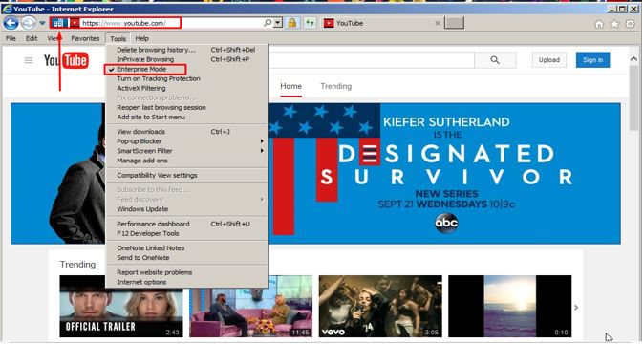The image size is (644, 344).
Task: Choose OneNote Linked Notes
Action: [187, 247]
